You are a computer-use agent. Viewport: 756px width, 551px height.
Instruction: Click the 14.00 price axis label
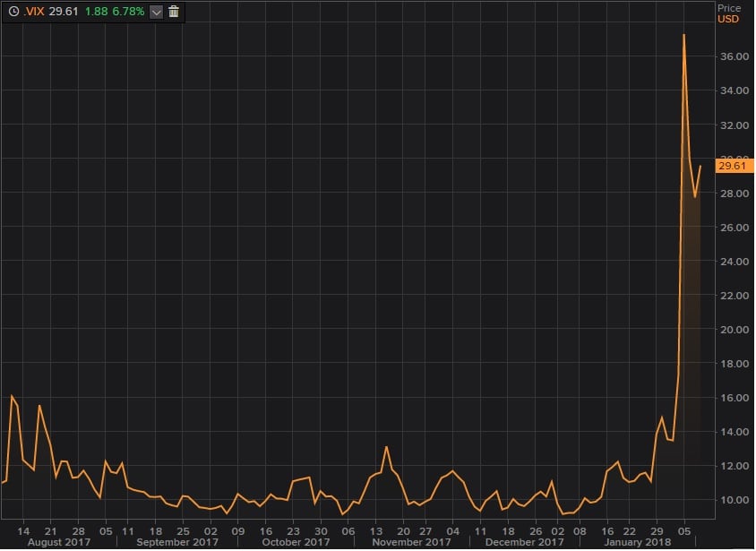(x=735, y=432)
